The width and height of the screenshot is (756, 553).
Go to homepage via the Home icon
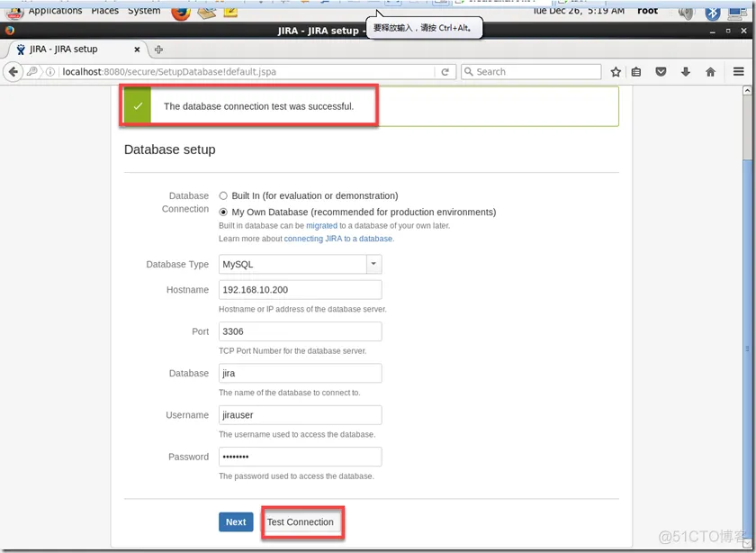(709, 71)
